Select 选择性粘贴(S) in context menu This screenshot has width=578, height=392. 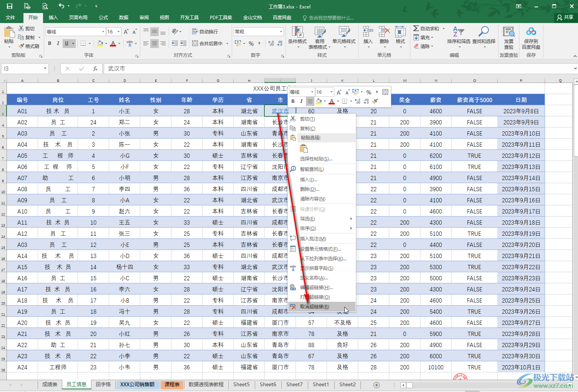[x=322, y=159]
